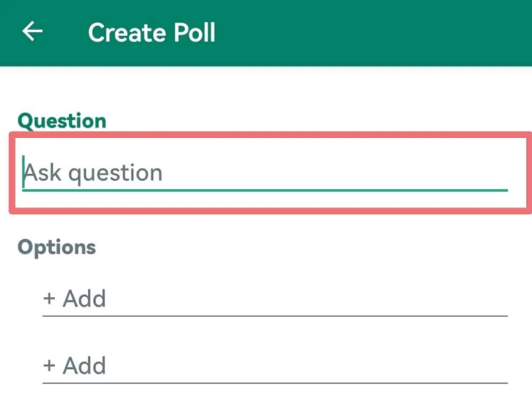Select the second Add option field
This screenshot has width=532, height=412.
coord(275,366)
